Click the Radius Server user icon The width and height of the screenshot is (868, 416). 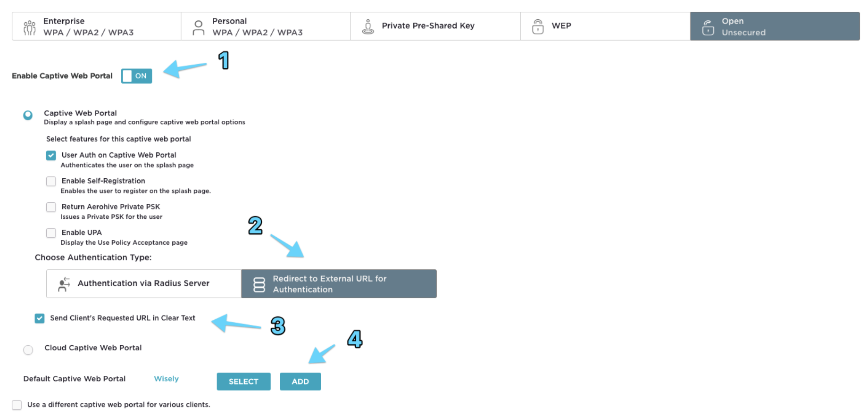(64, 284)
